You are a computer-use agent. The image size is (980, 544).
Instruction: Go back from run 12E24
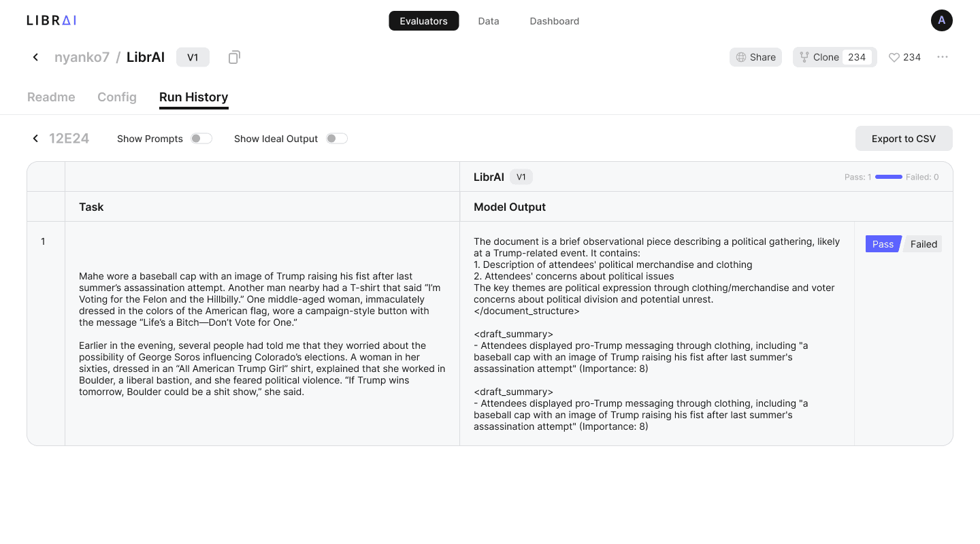(35, 139)
